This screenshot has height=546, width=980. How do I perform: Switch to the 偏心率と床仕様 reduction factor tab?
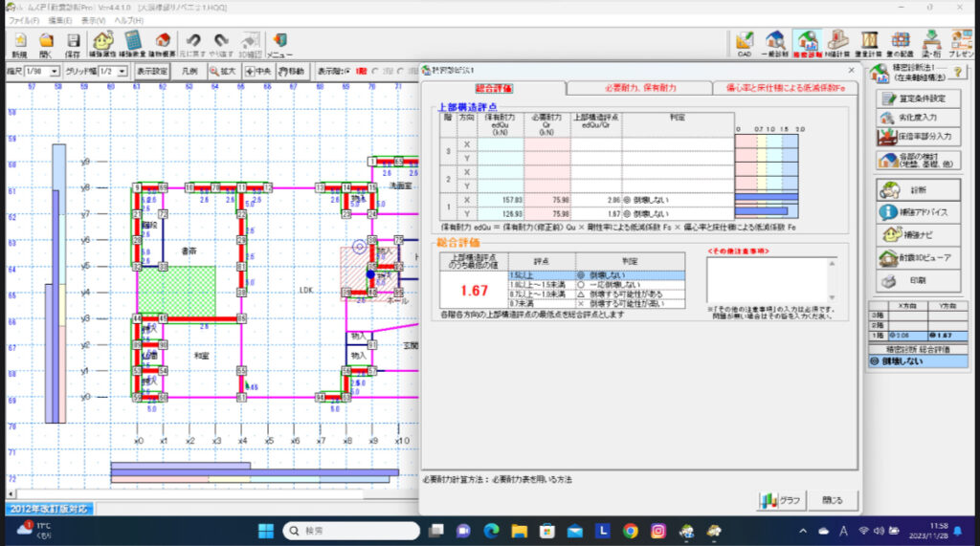click(x=785, y=88)
